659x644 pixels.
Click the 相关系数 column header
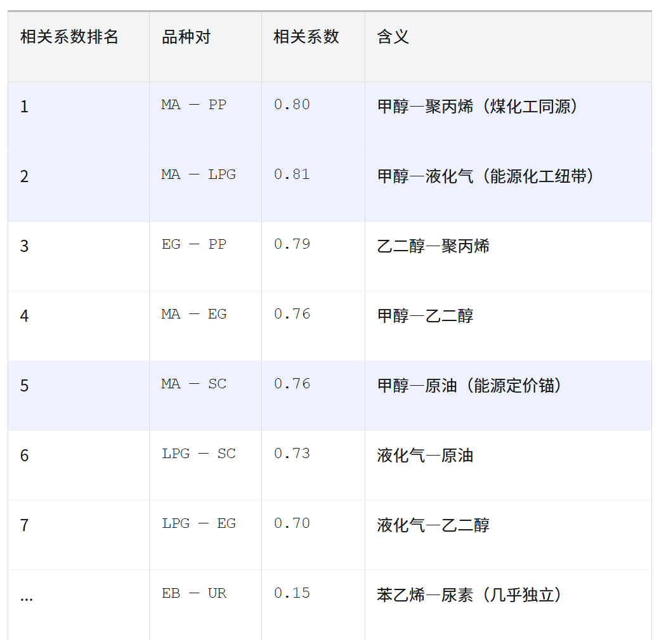306,37
